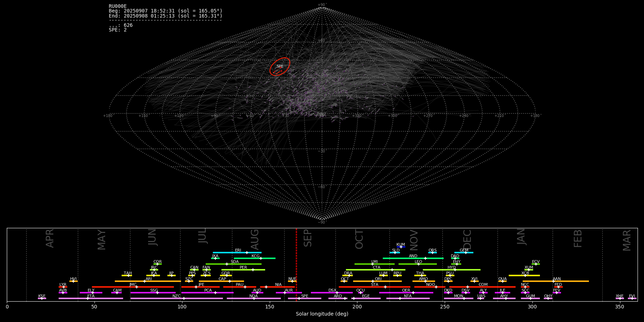
Task: Select the End: 20250908 01:25:13 line
Action: tap(166, 16)
